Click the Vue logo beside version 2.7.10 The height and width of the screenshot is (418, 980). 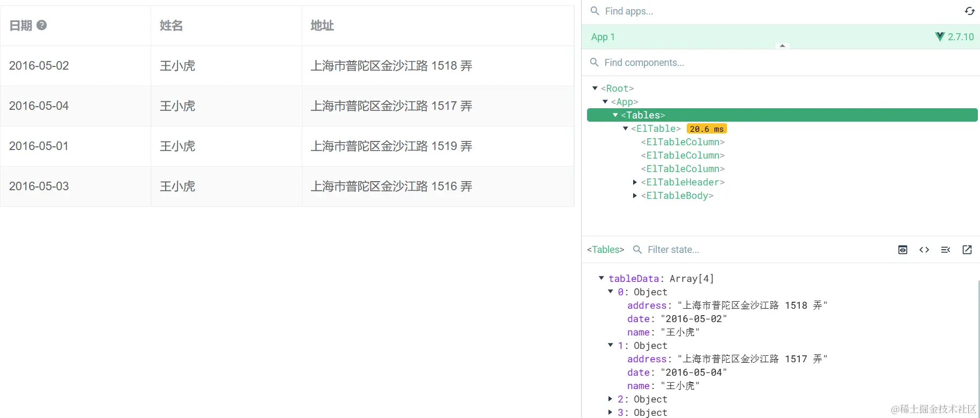tap(940, 36)
